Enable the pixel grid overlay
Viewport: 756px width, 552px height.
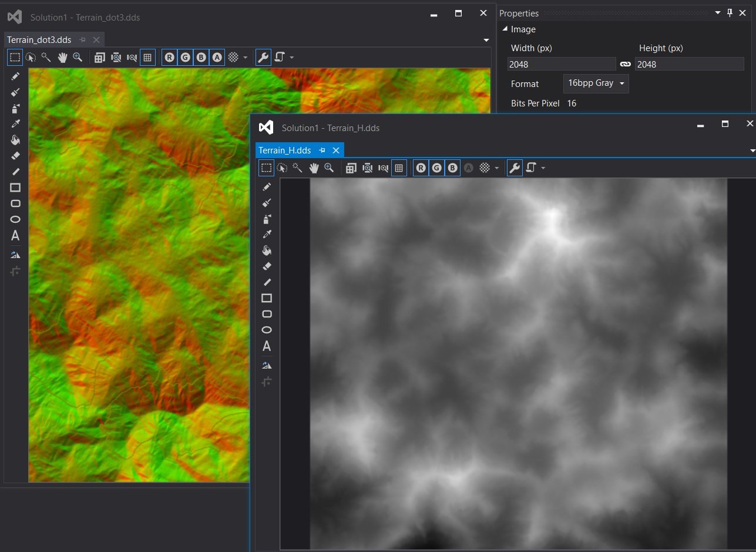147,57
